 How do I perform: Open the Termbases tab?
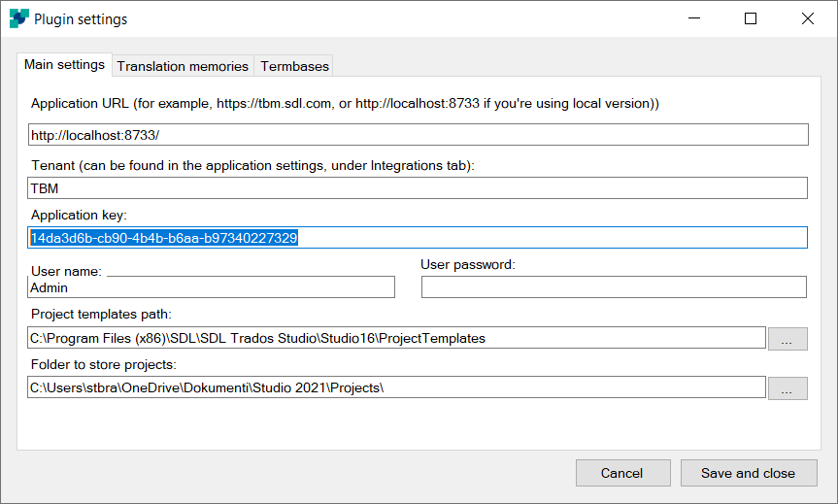pos(294,66)
